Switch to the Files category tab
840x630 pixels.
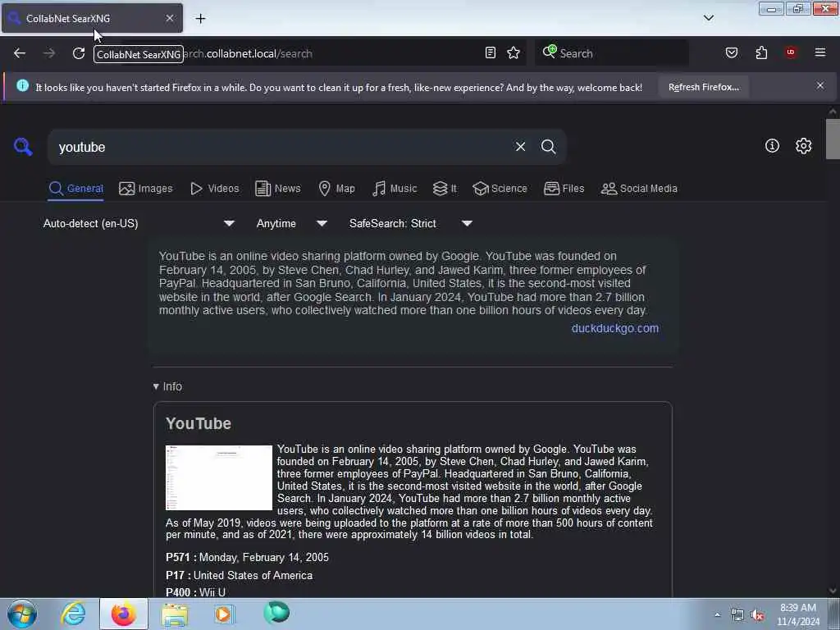click(x=564, y=189)
